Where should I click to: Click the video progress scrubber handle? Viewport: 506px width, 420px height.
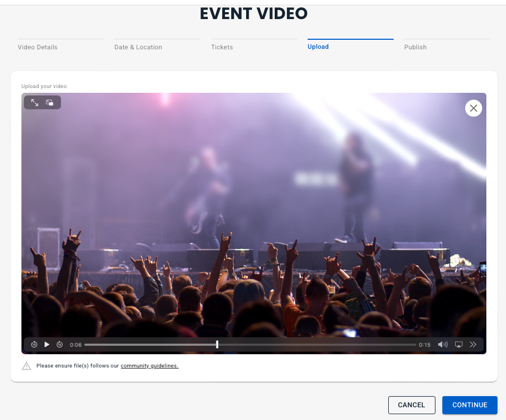pos(217,345)
